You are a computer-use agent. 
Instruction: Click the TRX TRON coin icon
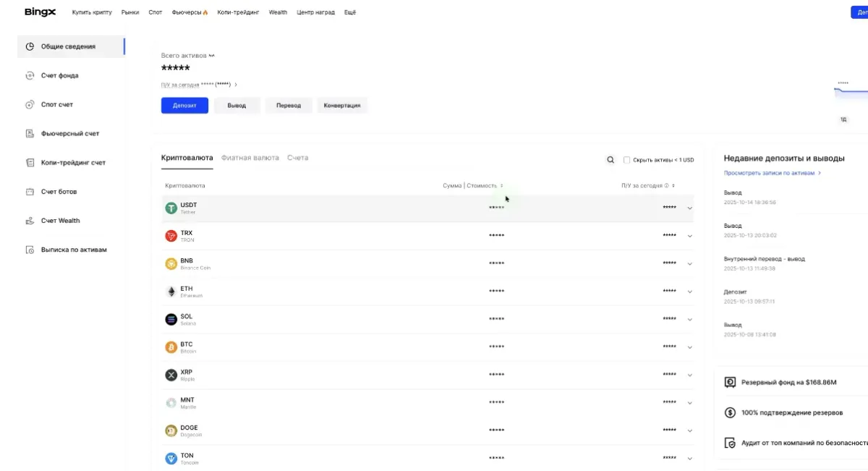pos(171,236)
